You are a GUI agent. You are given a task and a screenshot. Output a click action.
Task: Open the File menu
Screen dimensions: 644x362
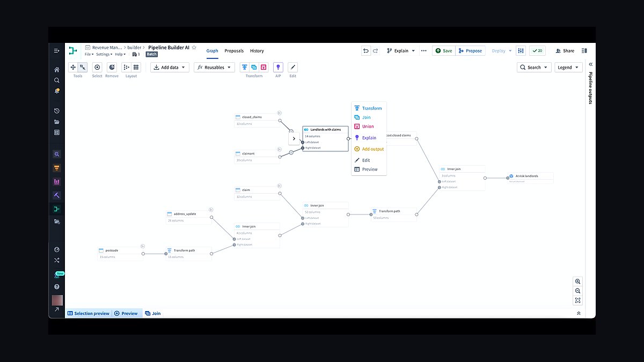89,54
